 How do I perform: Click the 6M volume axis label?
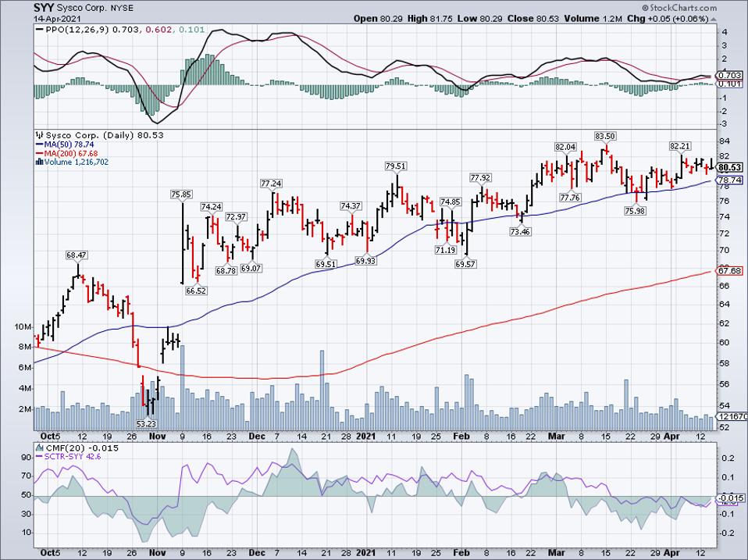(x=25, y=367)
